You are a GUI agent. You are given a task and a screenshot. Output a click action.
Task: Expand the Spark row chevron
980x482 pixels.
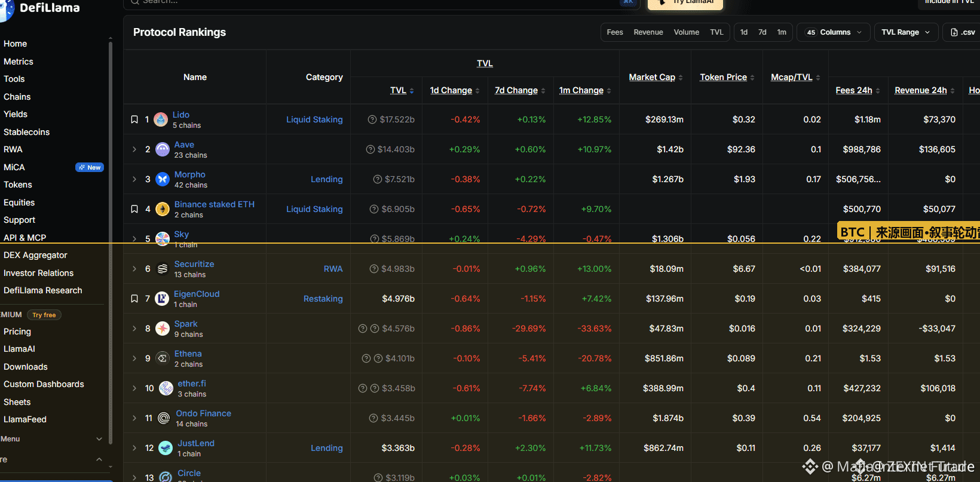tap(134, 329)
